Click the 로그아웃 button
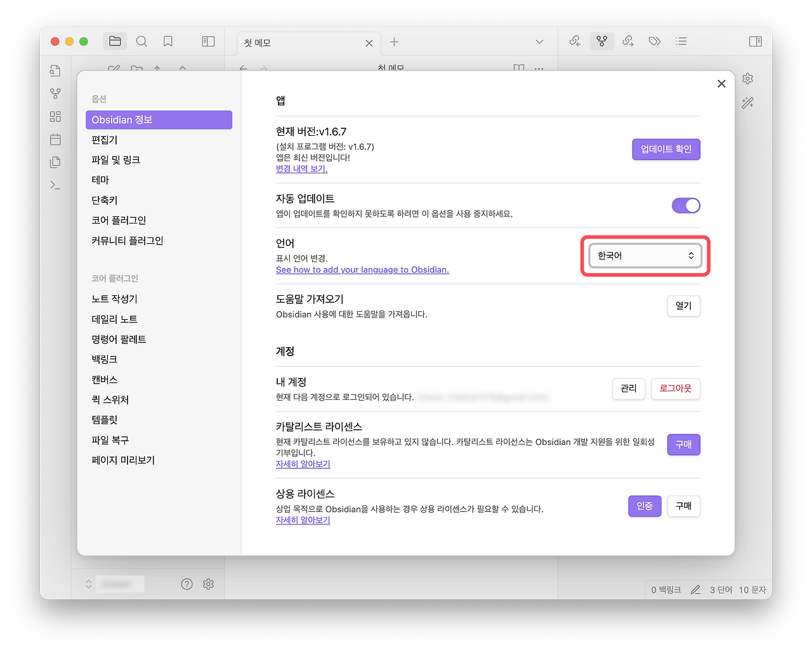The width and height of the screenshot is (812, 652). coord(676,389)
